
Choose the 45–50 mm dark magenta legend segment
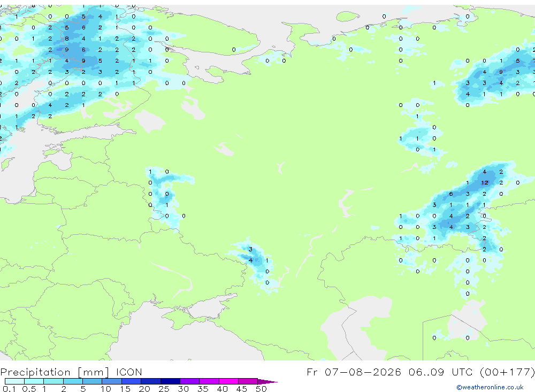248,381
